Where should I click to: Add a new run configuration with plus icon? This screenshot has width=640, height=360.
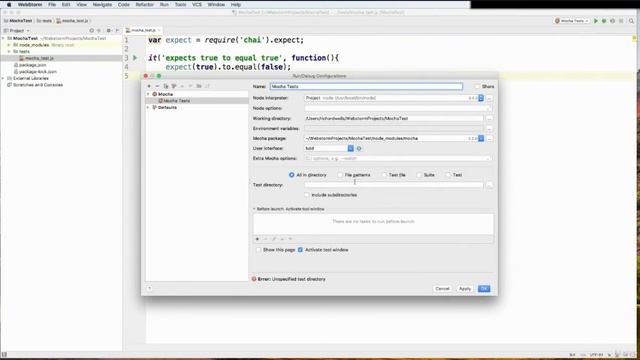149,86
